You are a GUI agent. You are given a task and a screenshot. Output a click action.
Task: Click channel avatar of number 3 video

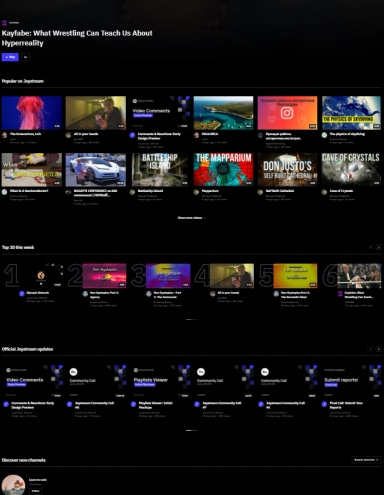pyautogui.click(x=149, y=294)
